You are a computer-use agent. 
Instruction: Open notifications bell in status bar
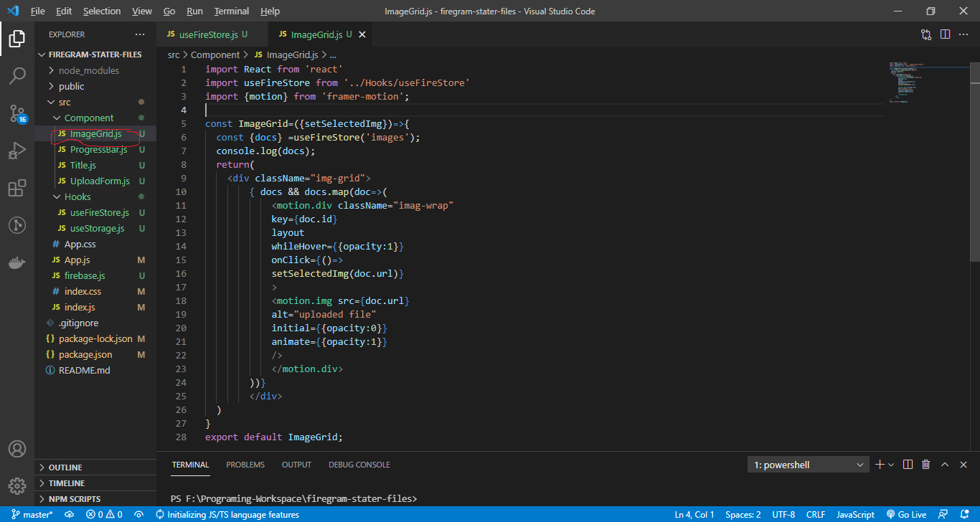click(966, 515)
